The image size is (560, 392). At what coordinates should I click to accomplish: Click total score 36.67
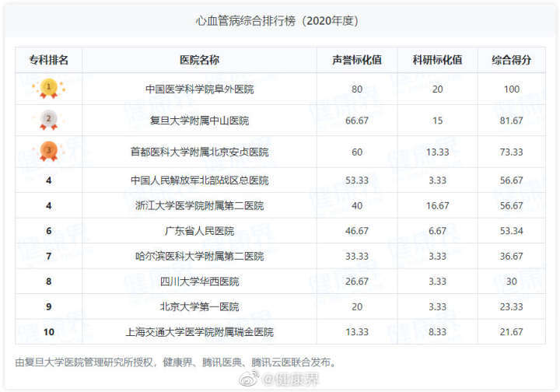(x=512, y=256)
